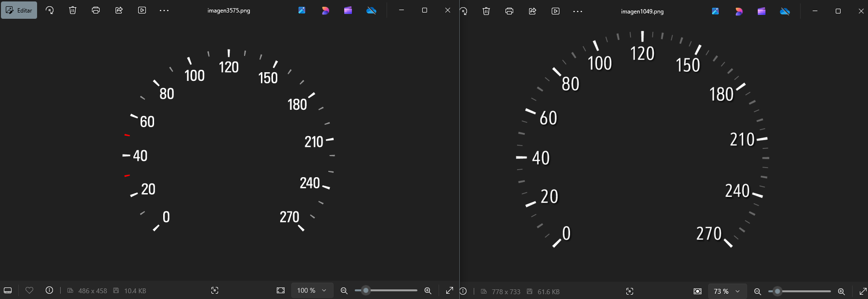Zoom in on imagen1049.png with magnifier plus

pyautogui.click(x=842, y=291)
